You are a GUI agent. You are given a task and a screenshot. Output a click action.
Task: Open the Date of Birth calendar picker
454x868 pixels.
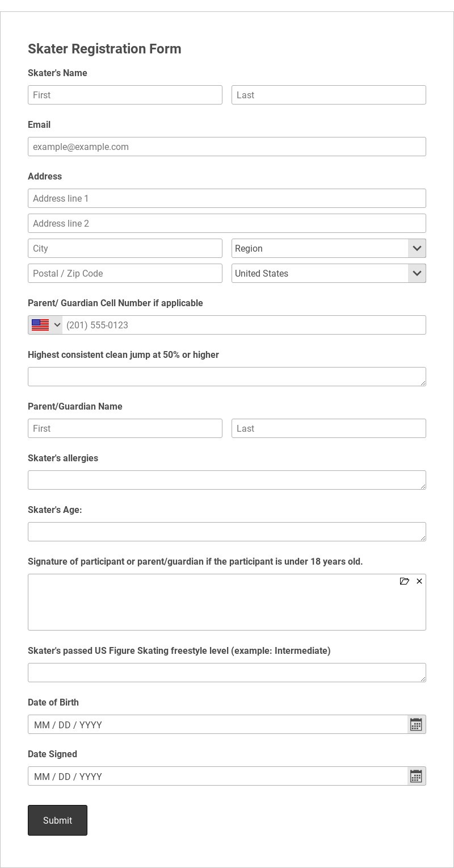[x=416, y=724]
